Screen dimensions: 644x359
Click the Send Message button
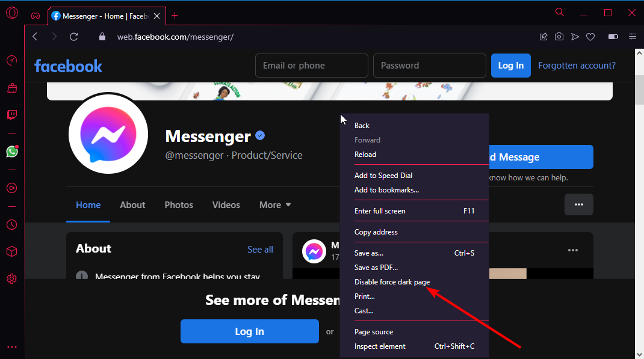tap(541, 157)
